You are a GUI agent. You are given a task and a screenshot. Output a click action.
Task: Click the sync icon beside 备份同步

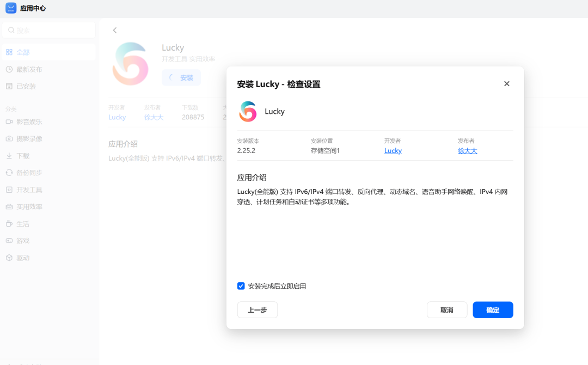point(9,173)
